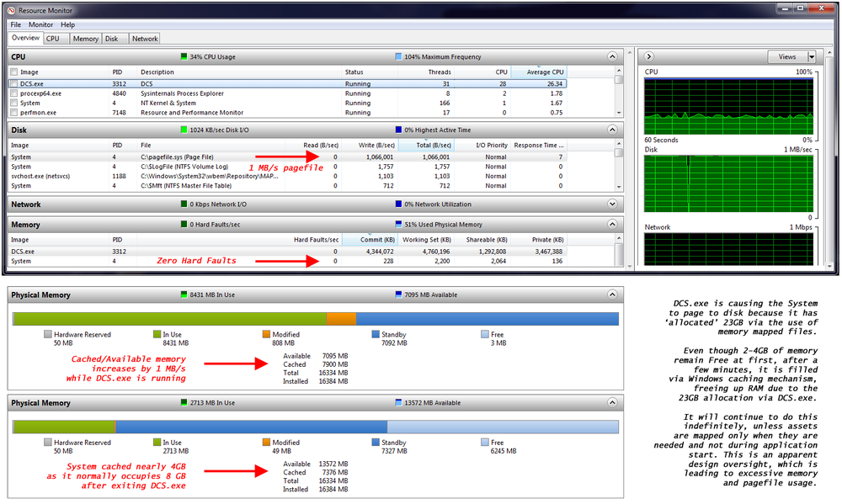Image resolution: width=842 pixels, height=504 pixels.
Task: Click the green Network I/O indicator square
Action: click(184, 204)
